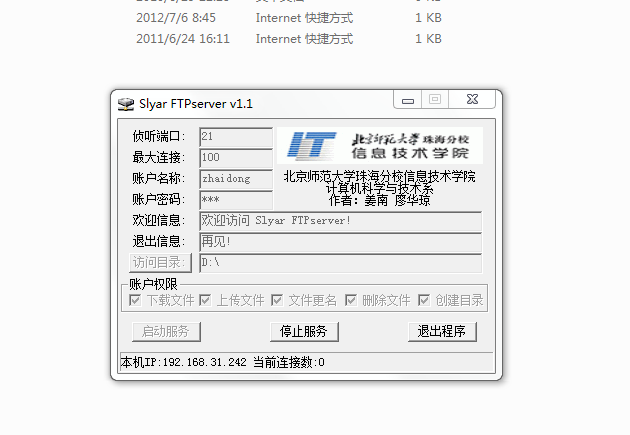Click the Slyar FTPserver title bar icon
The width and height of the screenshot is (630, 435).
[x=125, y=104]
